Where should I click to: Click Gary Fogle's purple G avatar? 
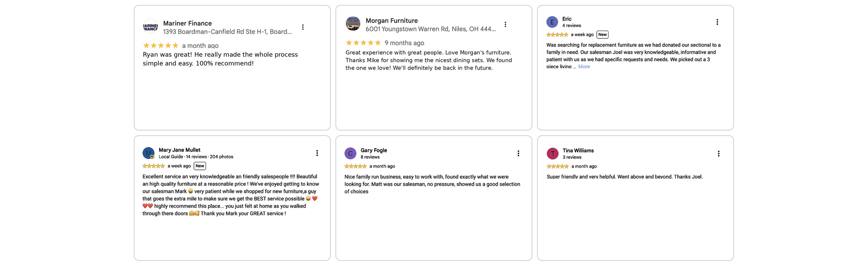pos(350,154)
